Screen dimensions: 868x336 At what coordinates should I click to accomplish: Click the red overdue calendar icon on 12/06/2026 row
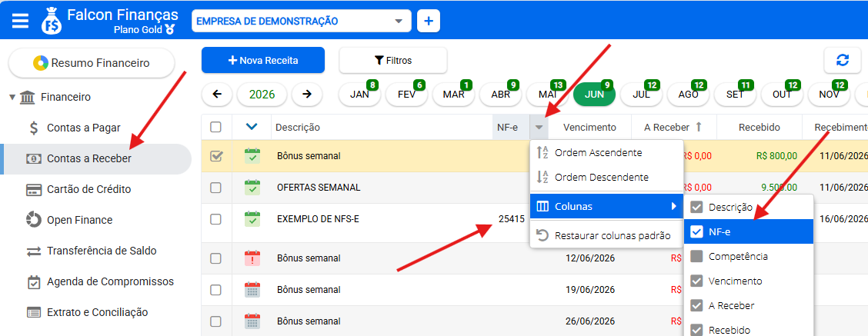tap(252, 258)
